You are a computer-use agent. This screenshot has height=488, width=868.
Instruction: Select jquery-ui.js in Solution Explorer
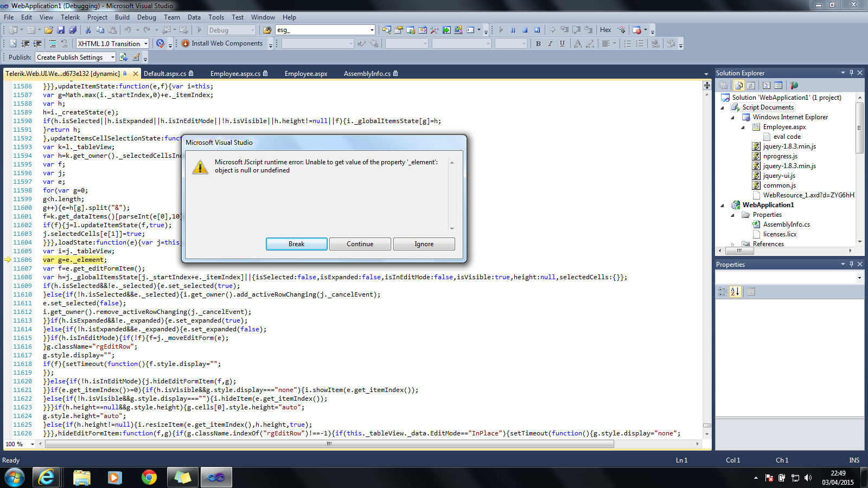[779, 176]
